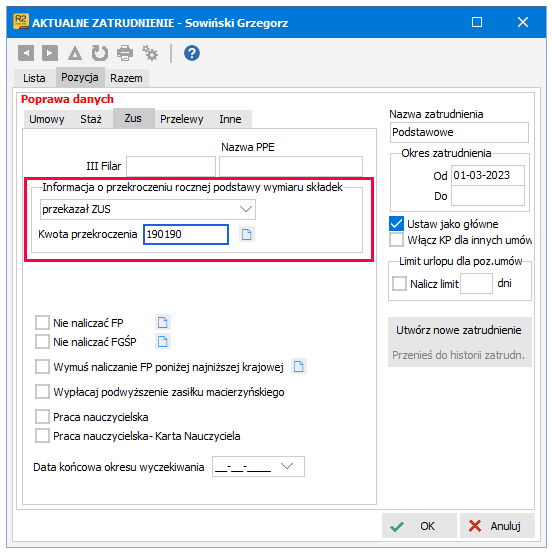
Task: Click the refresh arrow toolbar icon
Action: [x=100, y=53]
